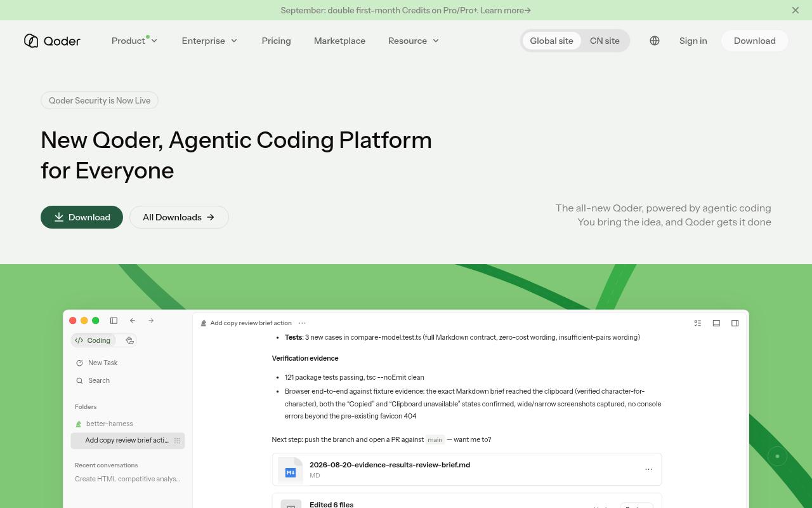The height and width of the screenshot is (508, 812).
Task: Click the 'Verification evidence' heading
Action: click(305, 358)
